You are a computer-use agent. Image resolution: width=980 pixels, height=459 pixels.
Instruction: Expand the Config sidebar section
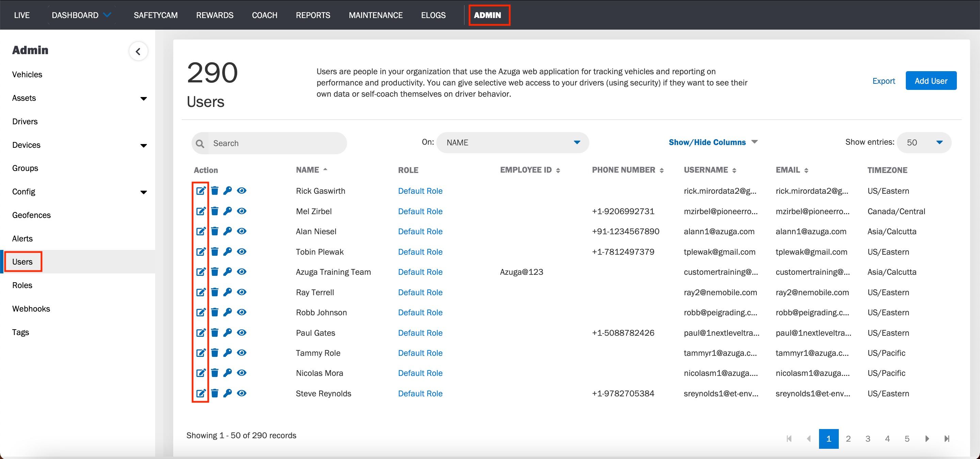click(x=143, y=192)
